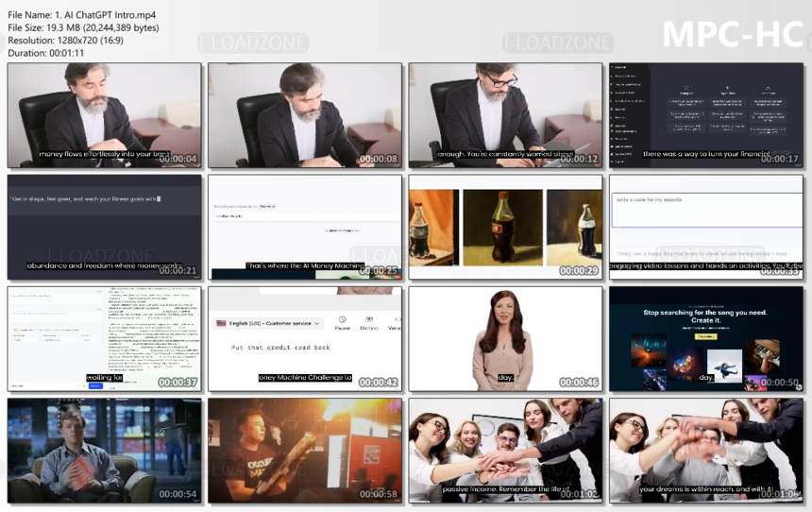
Task: Choose the AI Money Machine frame at 00:00:25
Action: click(305, 227)
